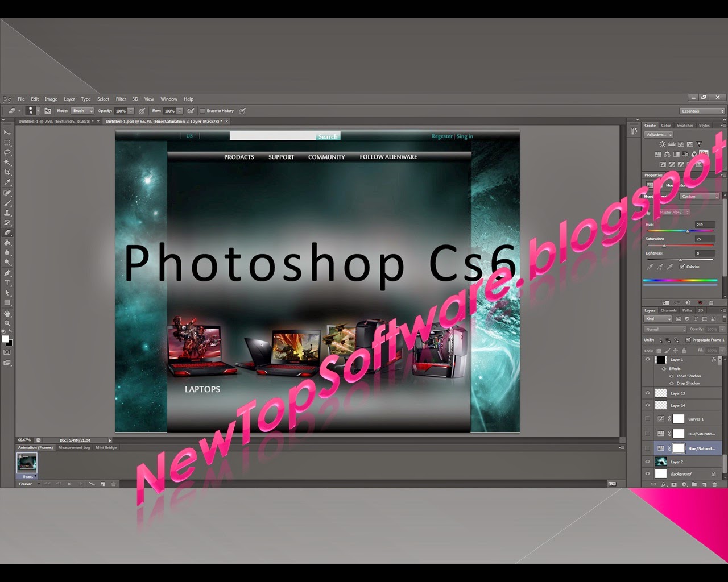Viewport: 728px width, 582px height.
Task: Open the Window menu
Action: tap(169, 99)
